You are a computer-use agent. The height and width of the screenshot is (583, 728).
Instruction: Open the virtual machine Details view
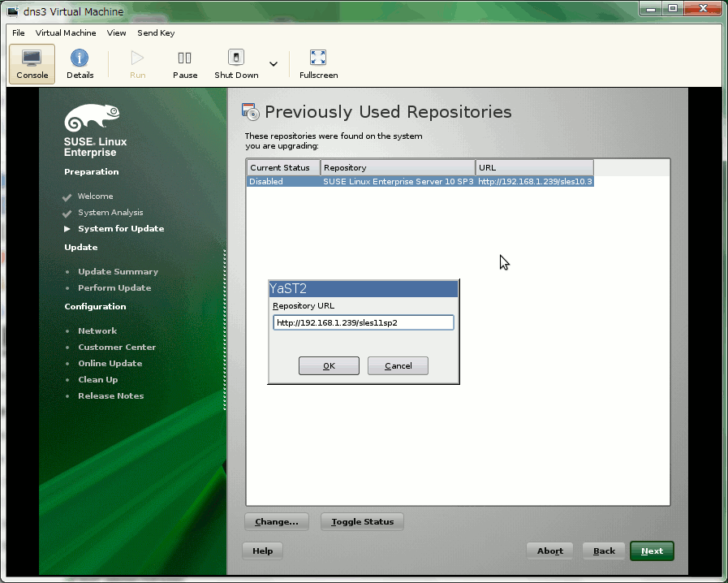tap(80, 64)
